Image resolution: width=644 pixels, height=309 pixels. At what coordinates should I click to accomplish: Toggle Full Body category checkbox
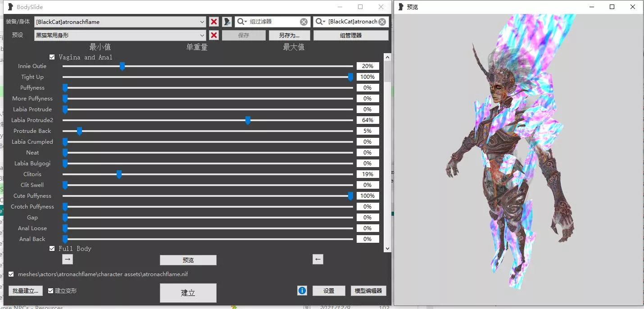point(52,248)
